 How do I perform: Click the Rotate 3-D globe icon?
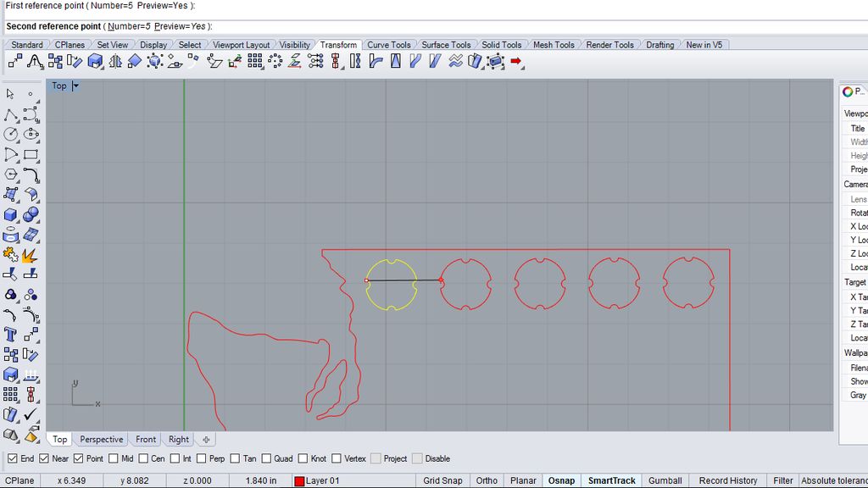tap(155, 61)
